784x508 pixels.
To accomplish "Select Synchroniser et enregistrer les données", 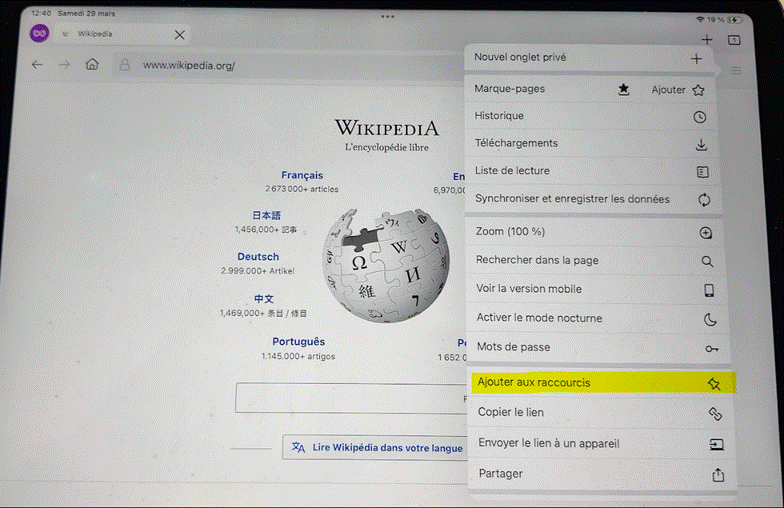I will 594,199.
